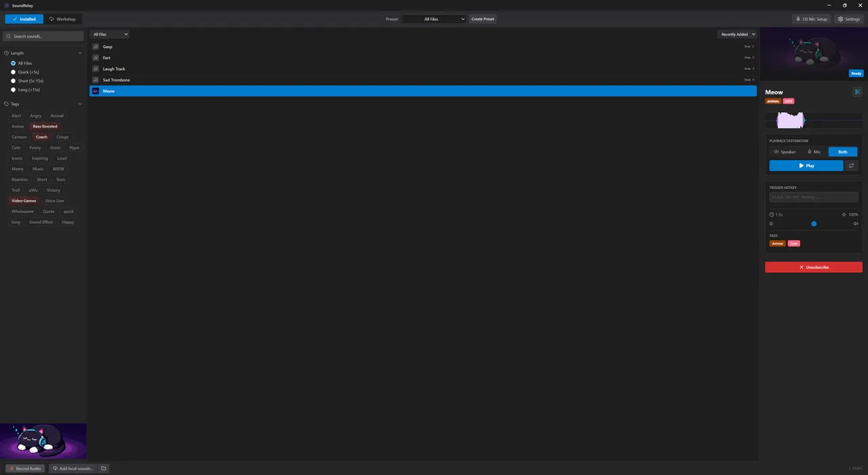Select the Fart sound row
The height and width of the screenshot is (475, 868).
click(x=423, y=58)
